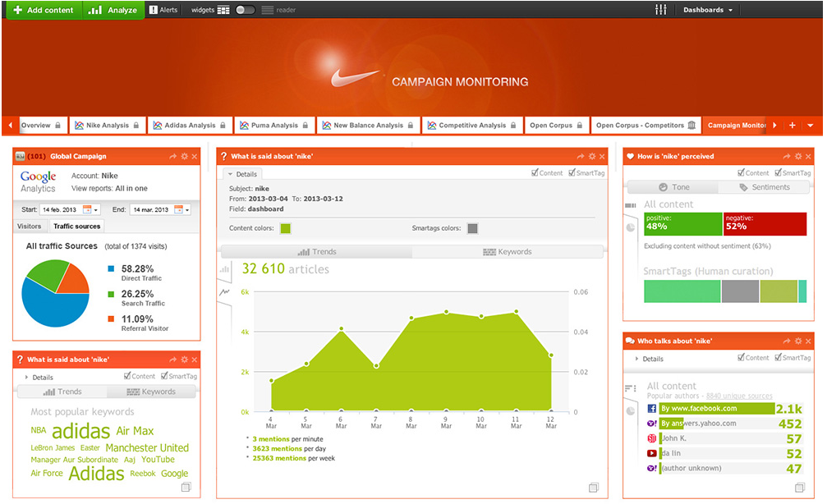
Task: Click the 'Manchester United' keyword
Action: pyautogui.click(x=147, y=447)
